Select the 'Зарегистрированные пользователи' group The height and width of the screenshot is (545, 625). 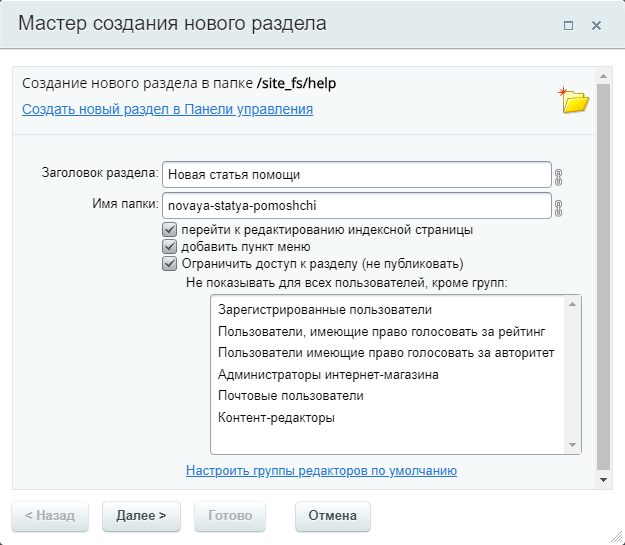tap(325, 310)
